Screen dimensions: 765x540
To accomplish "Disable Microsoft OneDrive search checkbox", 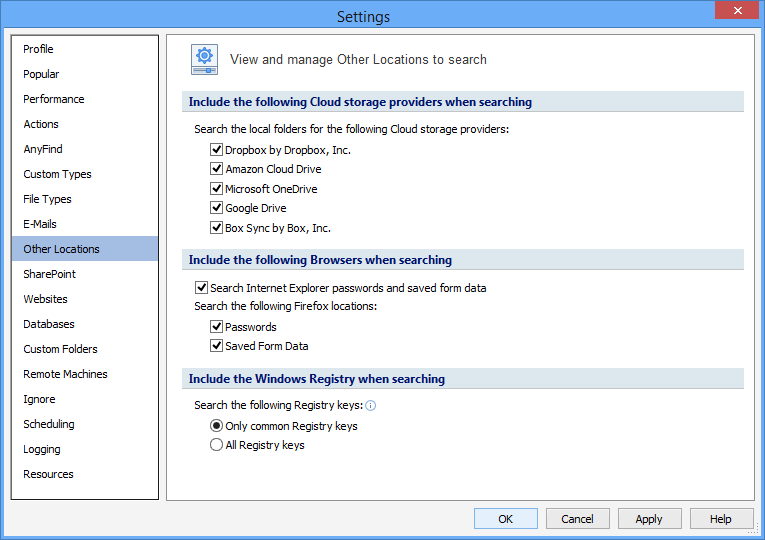I will (216, 189).
